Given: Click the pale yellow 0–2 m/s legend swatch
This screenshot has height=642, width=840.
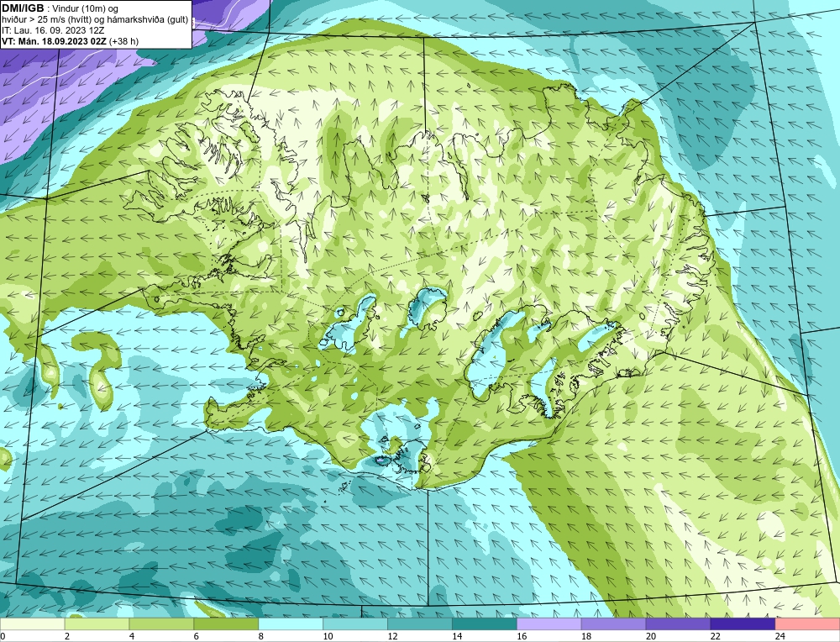Looking at the screenshot, I should pos(32,624).
